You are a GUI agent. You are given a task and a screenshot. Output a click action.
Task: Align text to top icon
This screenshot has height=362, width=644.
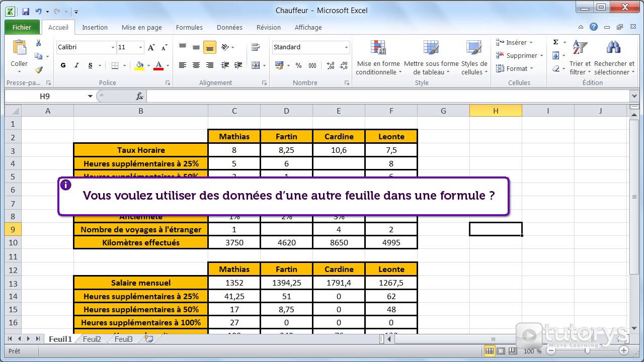click(183, 47)
